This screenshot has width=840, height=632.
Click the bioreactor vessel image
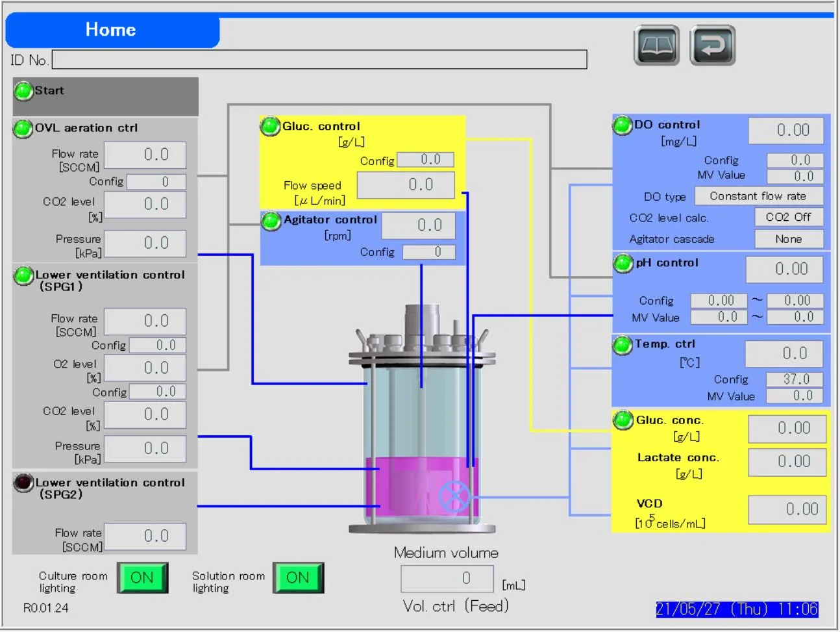422,419
